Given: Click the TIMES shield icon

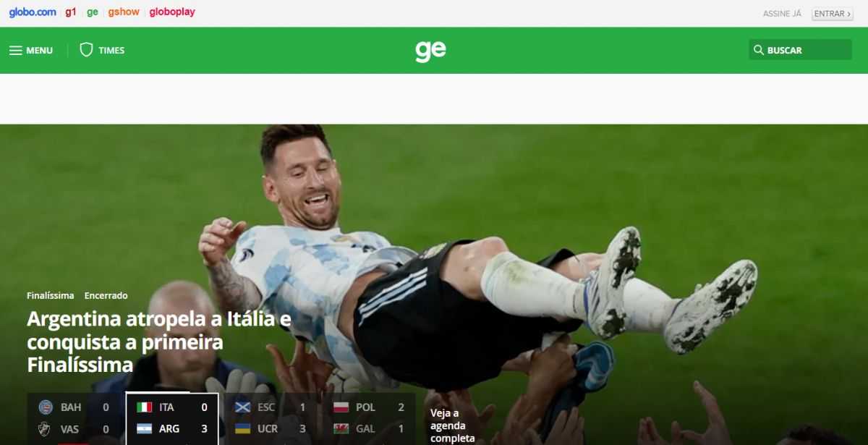Looking at the screenshot, I should 86,50.
